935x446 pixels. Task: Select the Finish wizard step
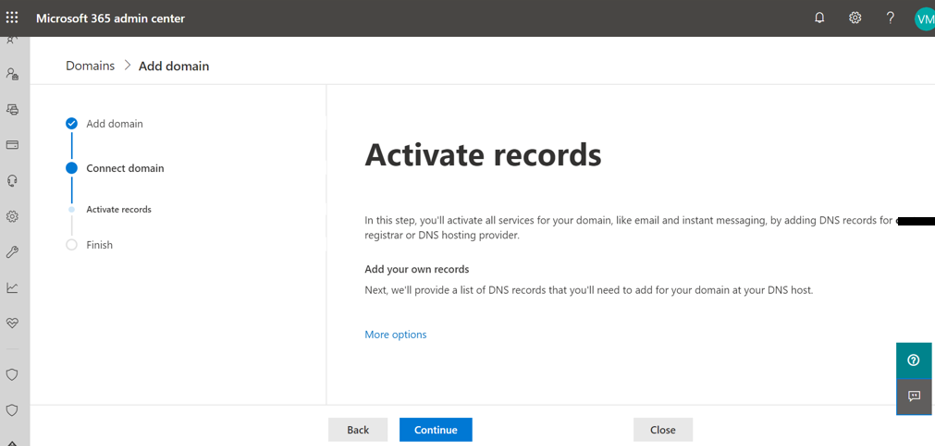(100, 245)
